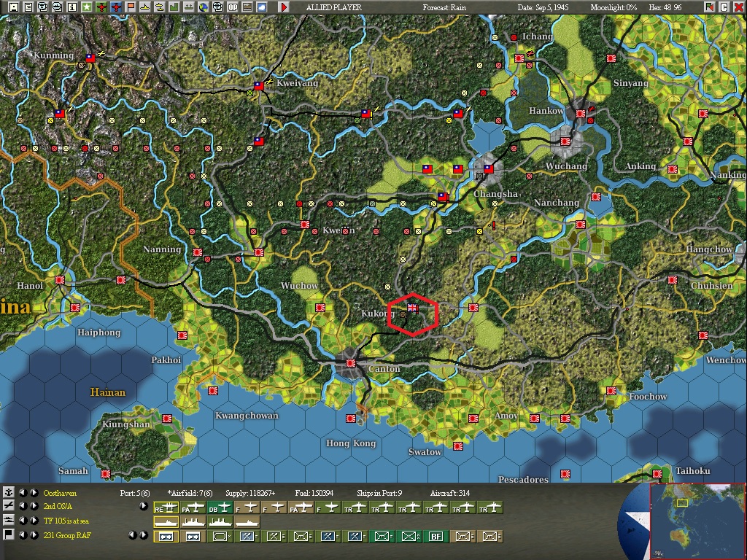Open the Oosthaven base name
Image resolution: width=747 pixels, height=560 pixels.
pos(60,493)
